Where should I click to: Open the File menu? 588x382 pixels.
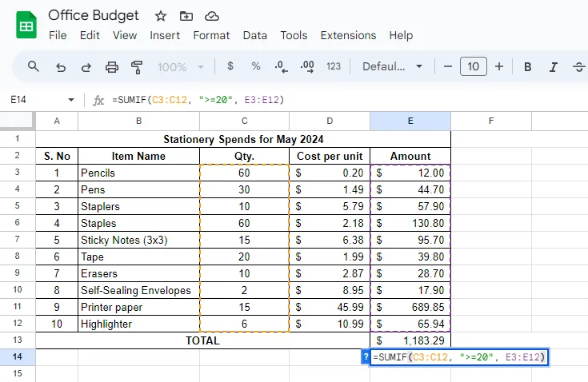tap(58, 35)
